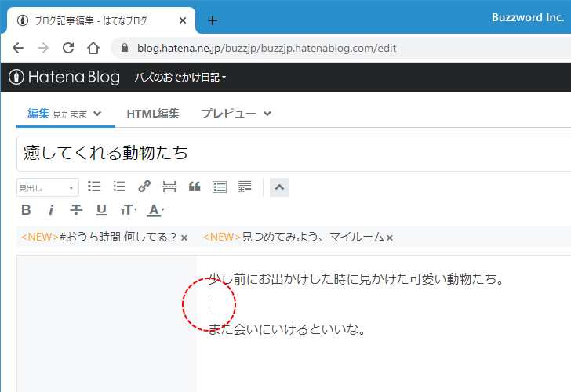Click in the address bar URL

point(267,48)
